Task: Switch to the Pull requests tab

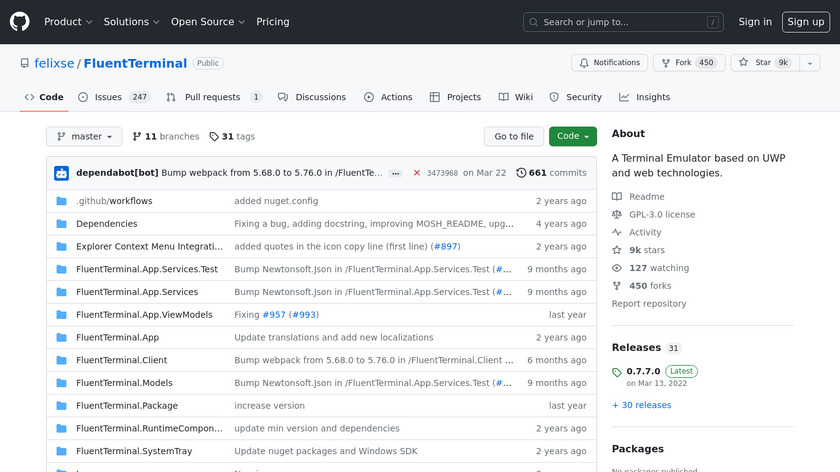Action: (214, 97)
